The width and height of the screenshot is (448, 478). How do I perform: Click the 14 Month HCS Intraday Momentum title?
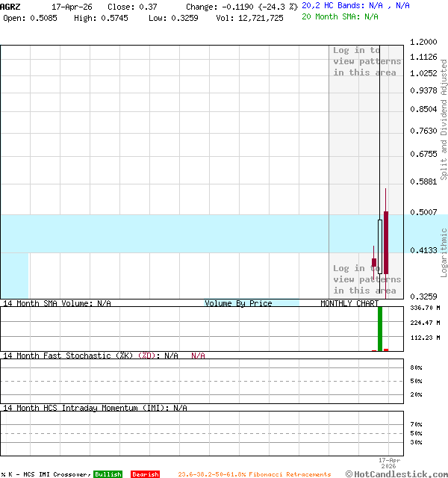(x=84, y=408)
